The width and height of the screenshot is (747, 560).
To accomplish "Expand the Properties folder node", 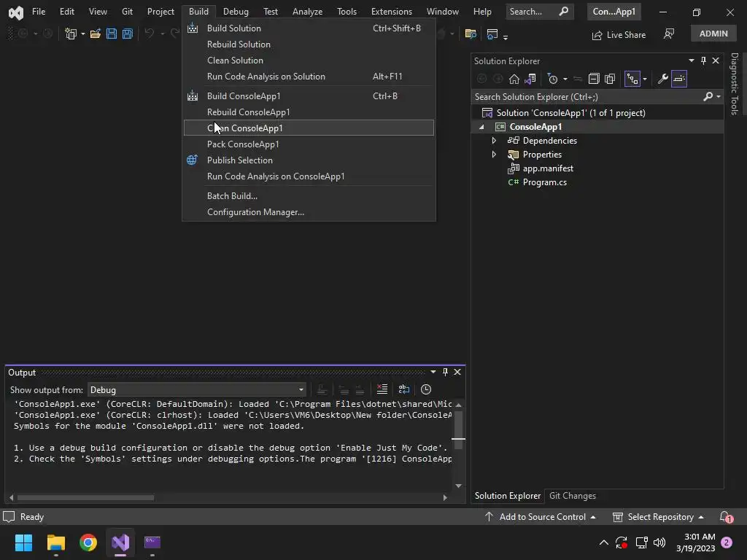I will click(494, 155).
